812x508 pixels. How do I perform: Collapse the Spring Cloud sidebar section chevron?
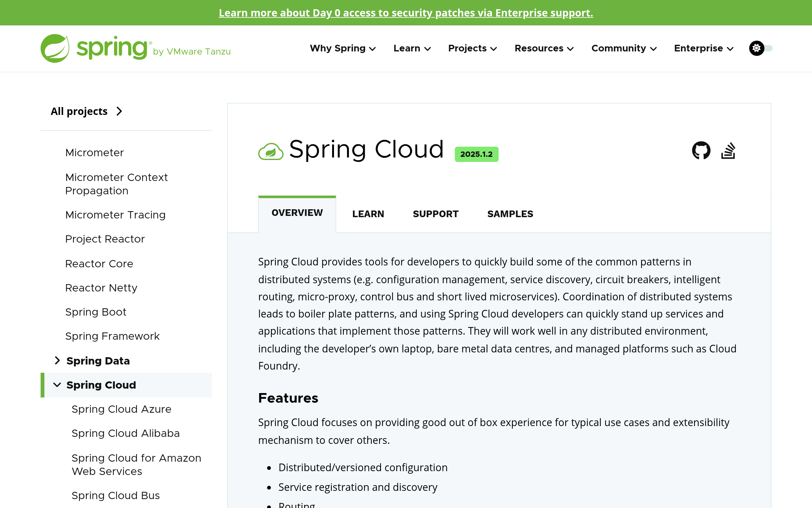57,385
